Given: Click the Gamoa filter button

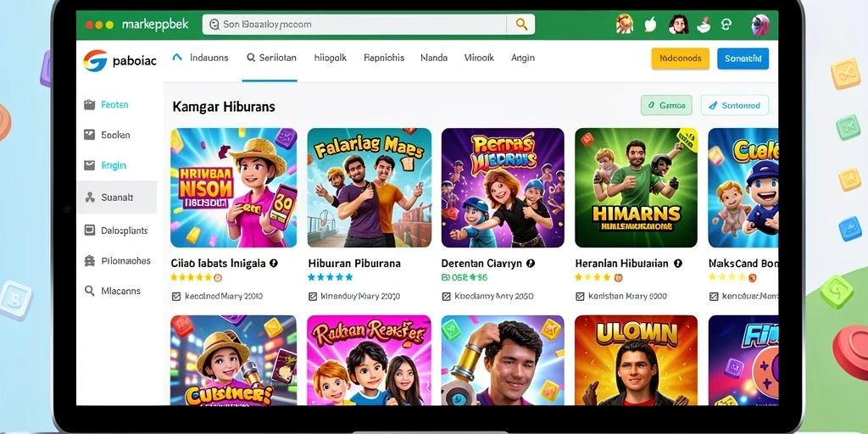Looking at the screenshot, I should 666,105.
